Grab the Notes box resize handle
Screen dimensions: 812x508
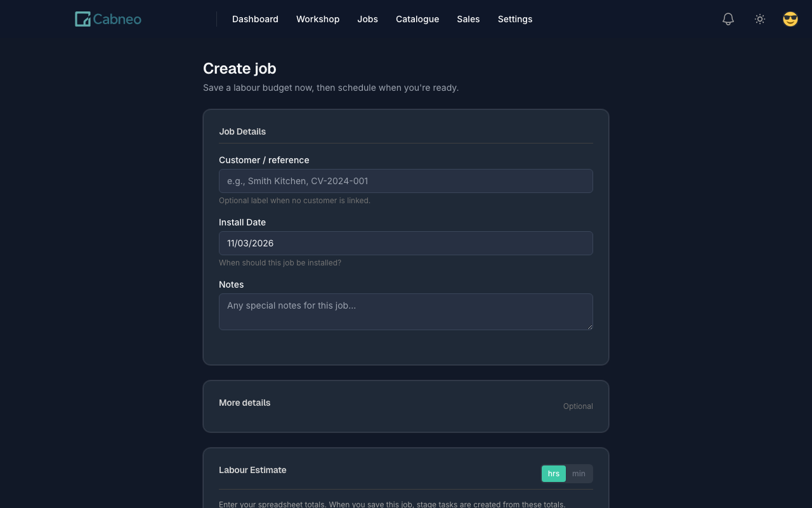click(590, 327)
